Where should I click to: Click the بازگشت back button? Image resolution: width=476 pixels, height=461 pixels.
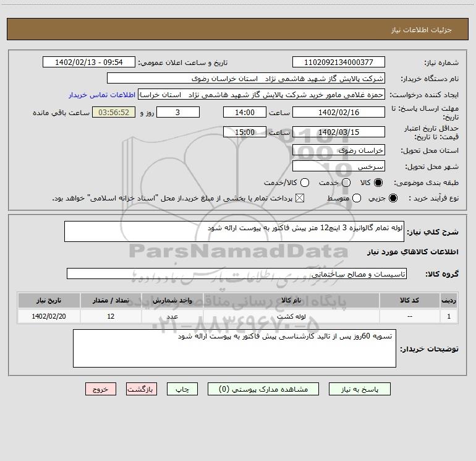142,389
